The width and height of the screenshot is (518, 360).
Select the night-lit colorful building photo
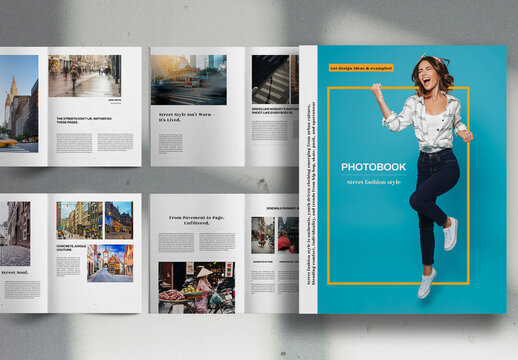coord(119,220)
